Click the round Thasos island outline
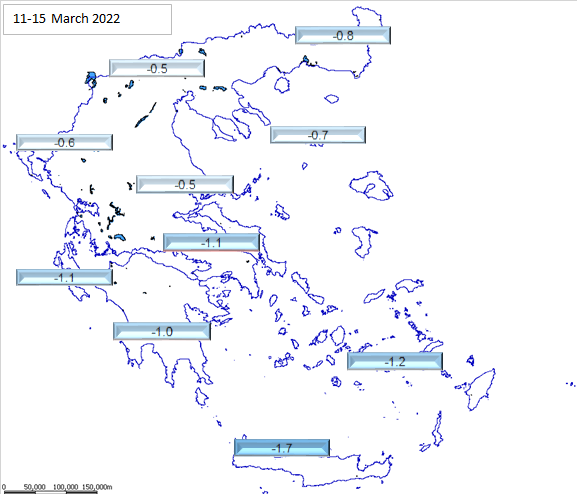The height and width of the screenshot is (494, 577). click(x=282, y=85)
